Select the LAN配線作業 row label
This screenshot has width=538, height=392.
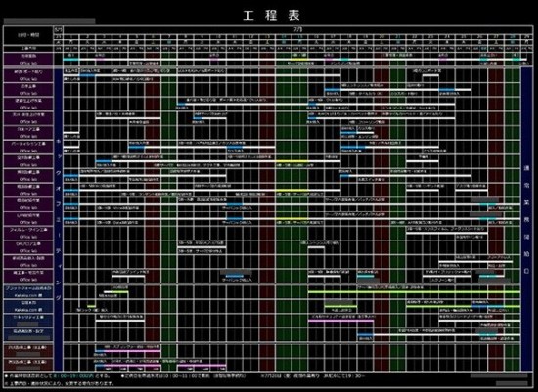click(x=28, y=215)
